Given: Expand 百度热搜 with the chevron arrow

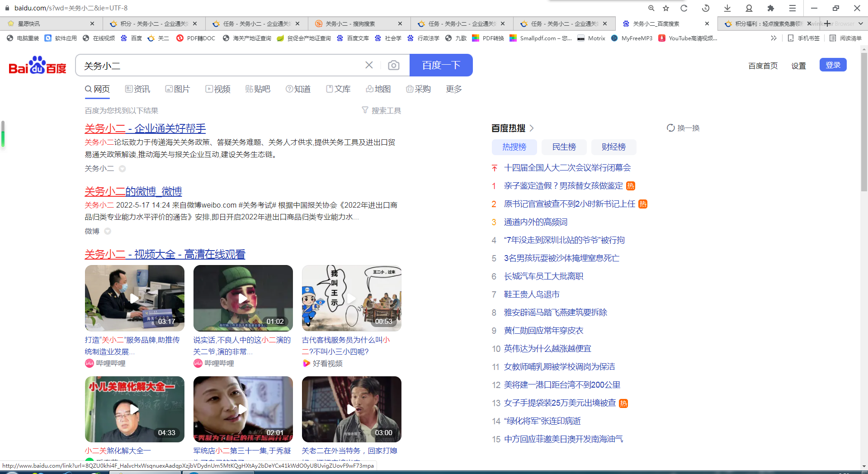Looking at the screenshot, I should click(x=532, y=128).
